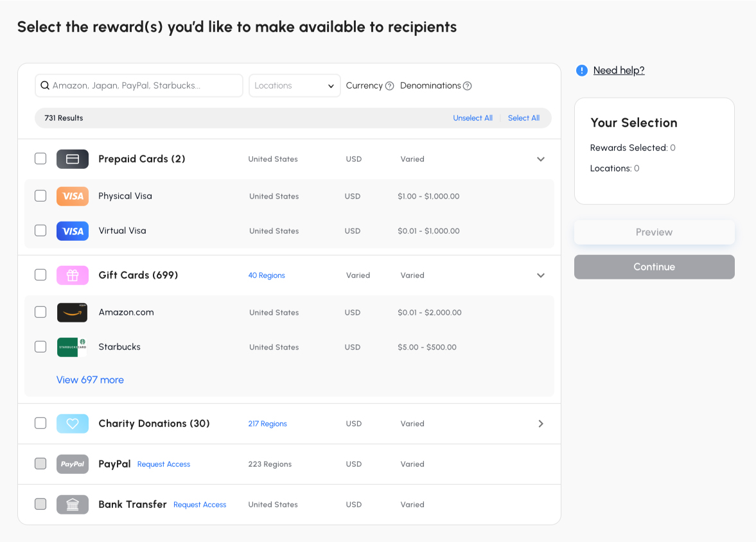The height and width of the screenshot is (542, 756).
Task: Click the blue Virtual Visa logo
Action: pos(73,231)
